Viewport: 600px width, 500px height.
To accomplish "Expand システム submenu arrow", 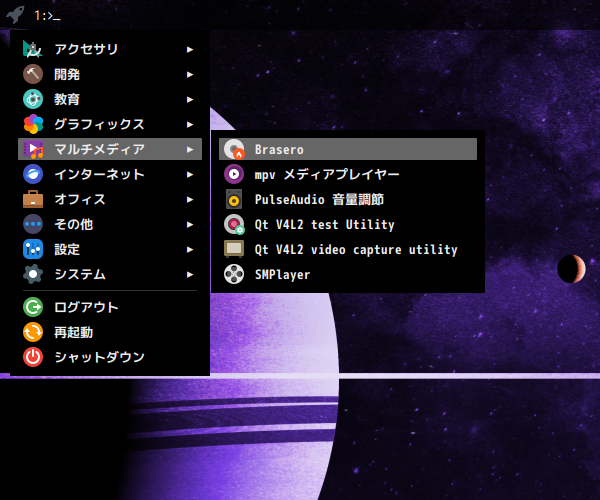I will coord(190,274).
